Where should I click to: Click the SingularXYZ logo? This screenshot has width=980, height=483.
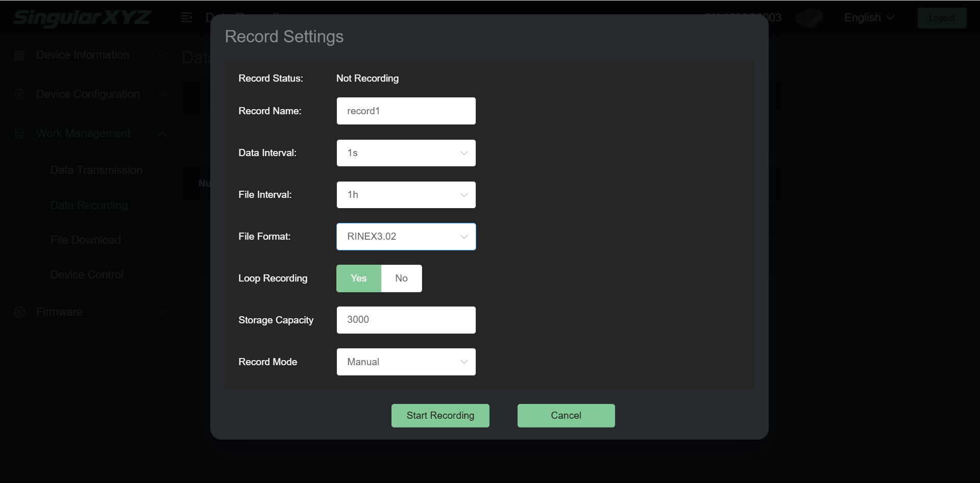click(x=82, y=18)
